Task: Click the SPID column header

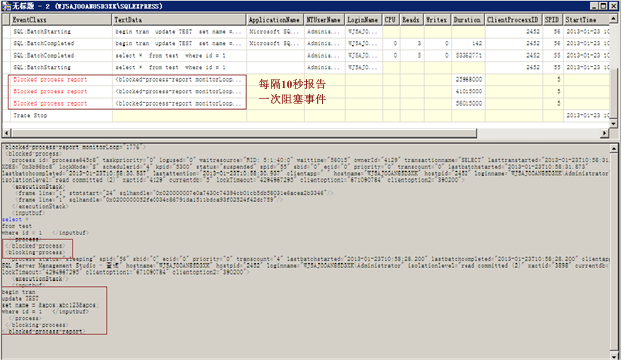Action: tap(553, 19)
